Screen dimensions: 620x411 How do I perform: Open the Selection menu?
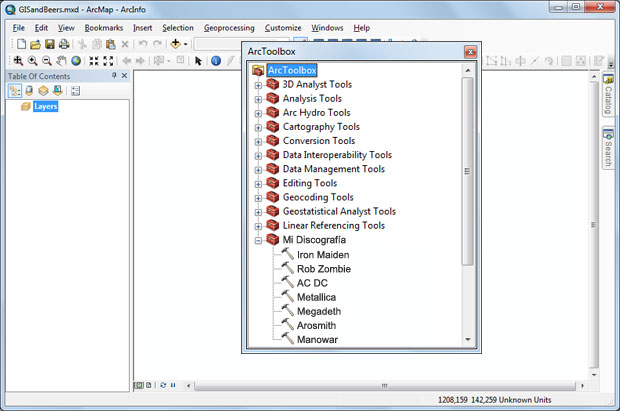tap(178, 28)
